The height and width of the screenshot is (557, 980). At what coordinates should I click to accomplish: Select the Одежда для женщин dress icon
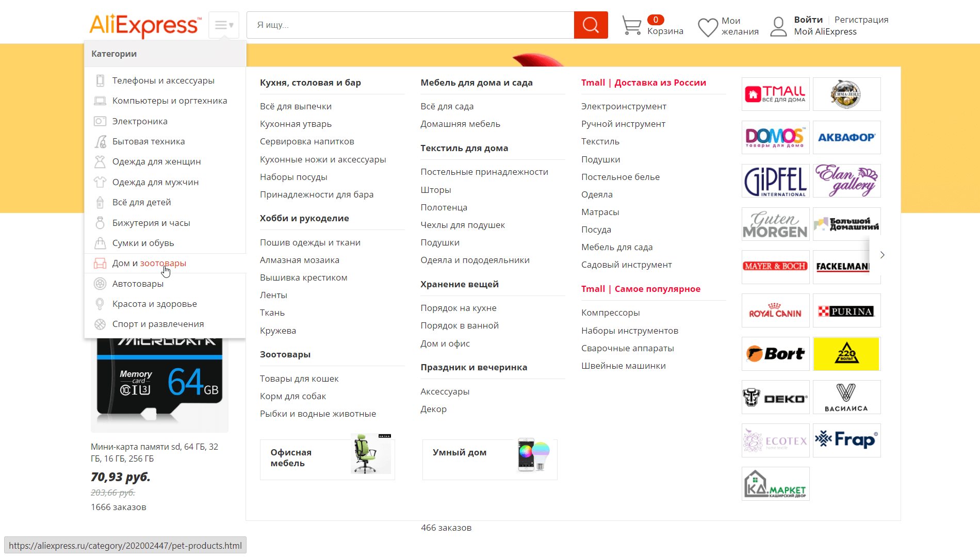(100, 161)
